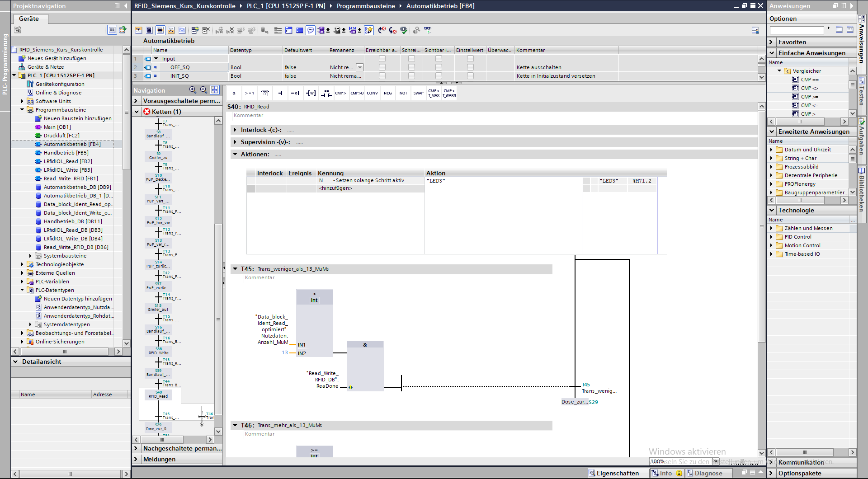868x479 pixels.
Task: Click <hinzufügen> to add a new action
Action: 335,188
